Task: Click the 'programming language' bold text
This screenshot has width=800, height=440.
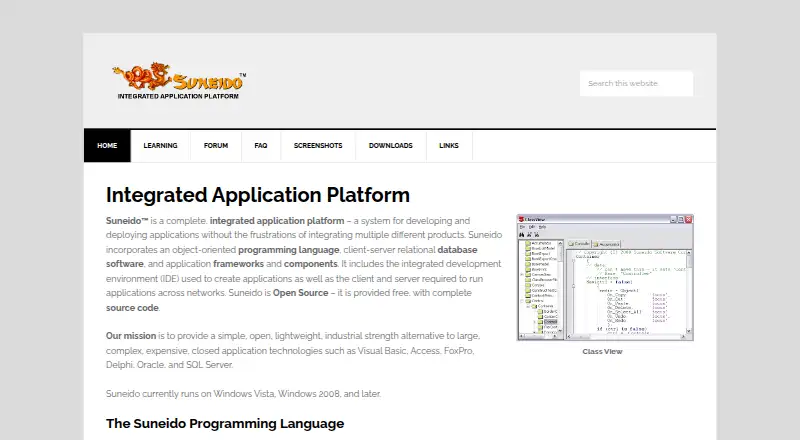Action: coord(289,250)
